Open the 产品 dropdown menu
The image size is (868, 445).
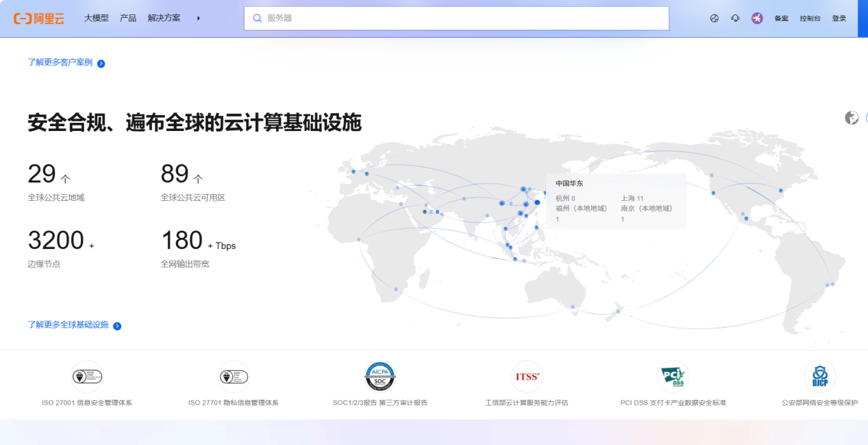pos(127,19)
